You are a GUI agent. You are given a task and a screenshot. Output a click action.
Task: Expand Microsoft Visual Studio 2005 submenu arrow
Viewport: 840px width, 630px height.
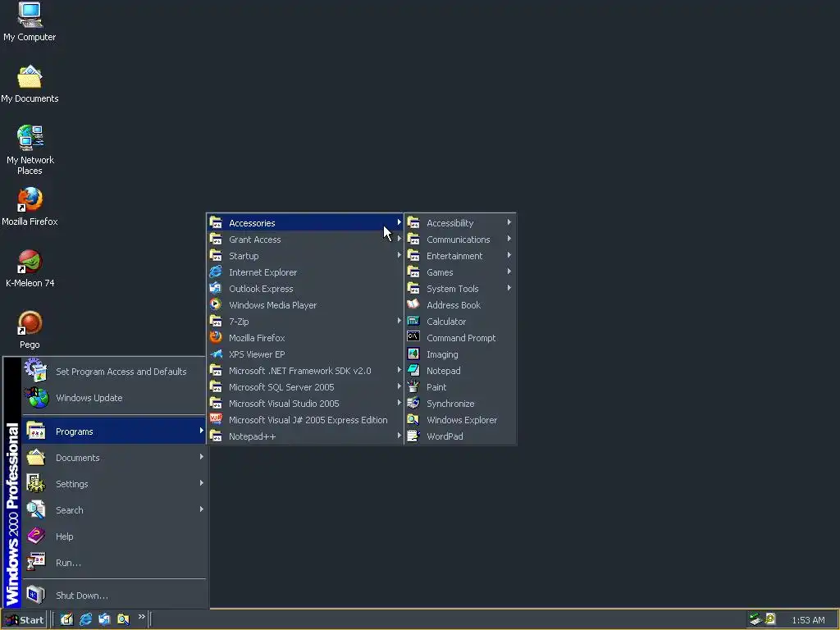coord(399,403)
